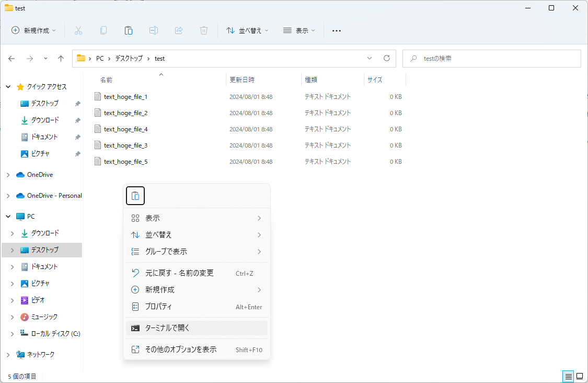Click the Refresh icon in the address bar
This screenshot has height=383, width=588.
tap(387, 58)
